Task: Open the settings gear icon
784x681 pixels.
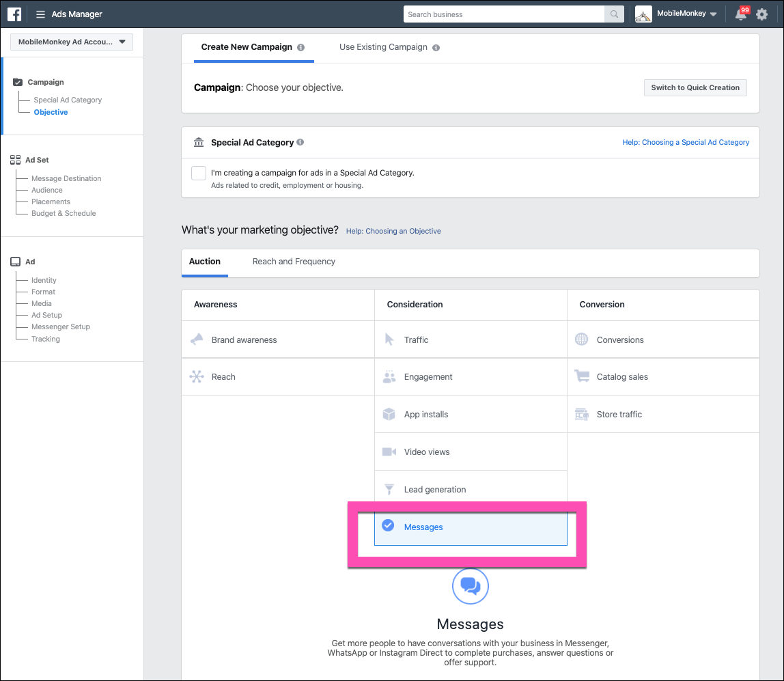Action: click(762, 14)
